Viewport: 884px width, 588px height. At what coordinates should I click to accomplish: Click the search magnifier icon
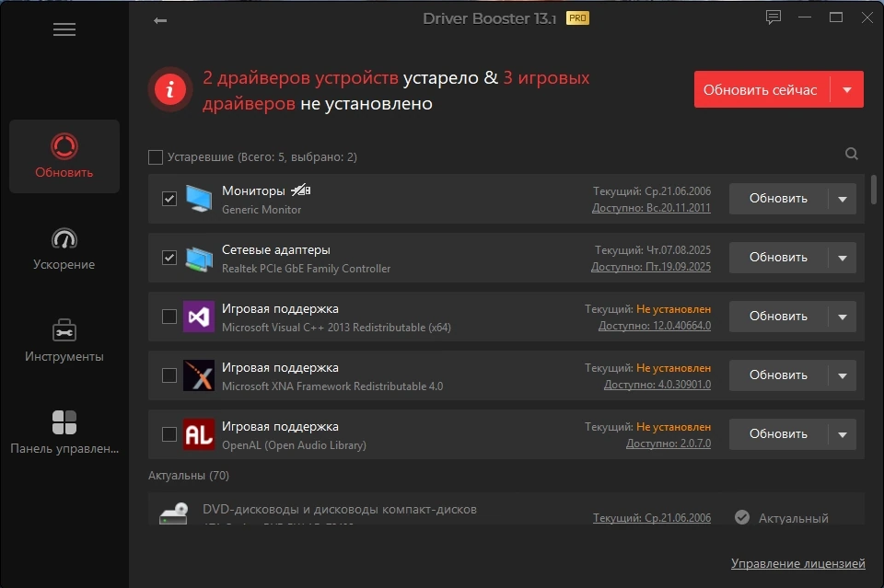click(851, 154)
